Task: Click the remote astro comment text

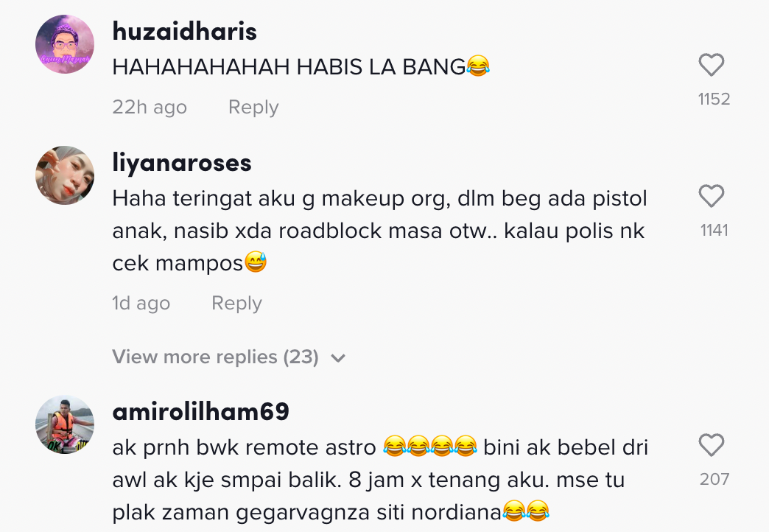Action: pyautogui.click(x=381, y=480)
